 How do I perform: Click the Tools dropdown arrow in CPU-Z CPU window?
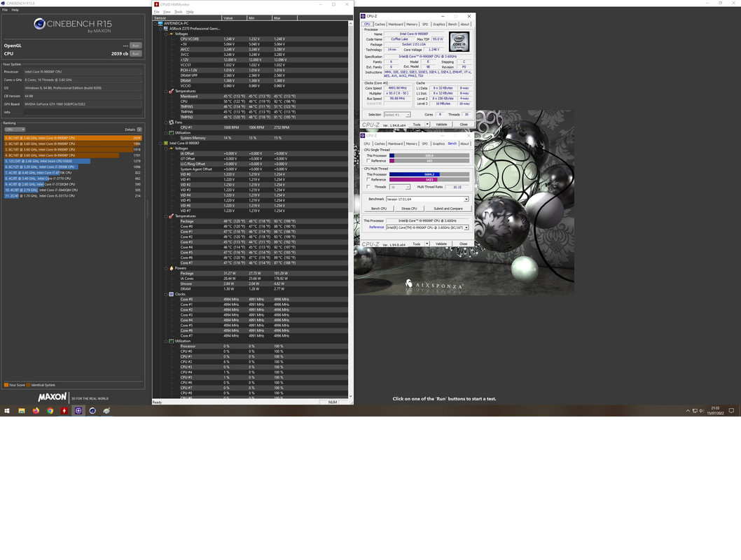tap(427, 124)
